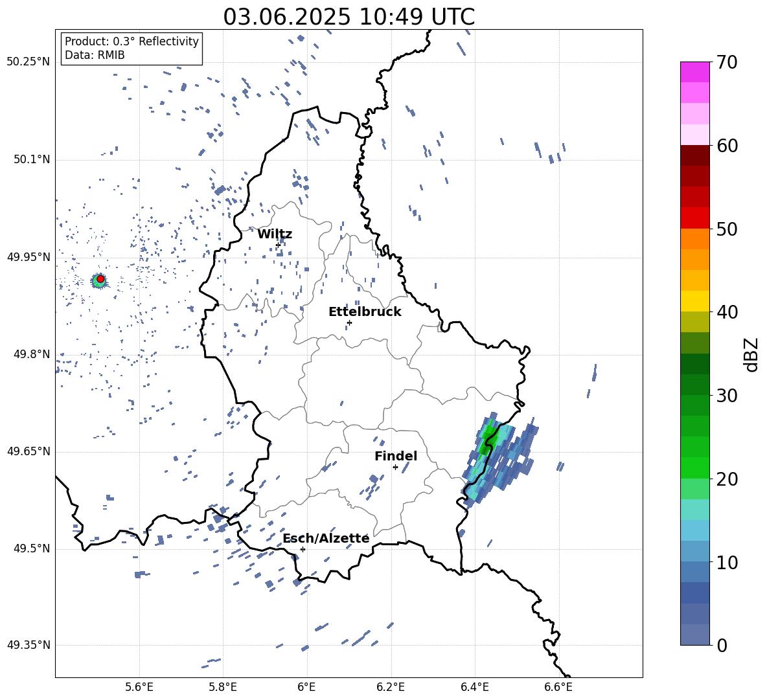
Task: Click the 5.6°E longitude label
Action: pyautogui.click(x=139, y=687)
